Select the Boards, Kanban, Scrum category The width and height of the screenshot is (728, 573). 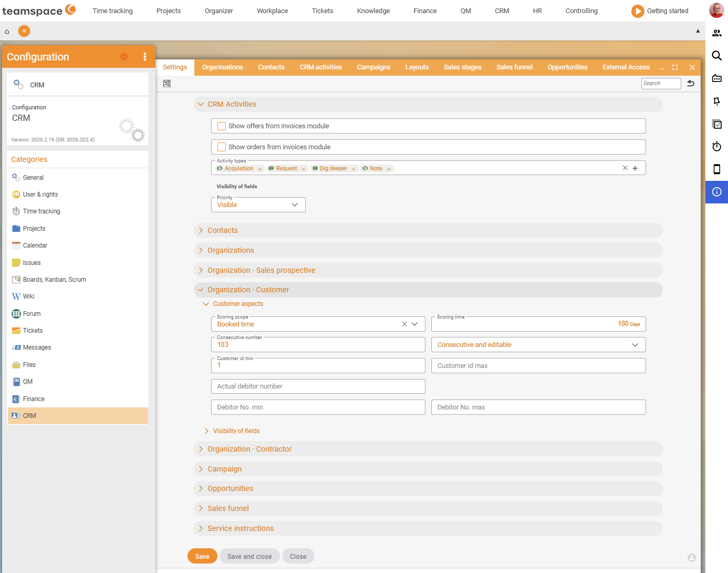(78, 280)
